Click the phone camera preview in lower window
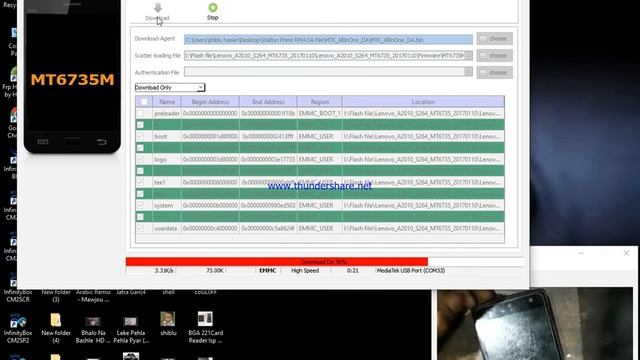This screenshot has width=640, height=360. pos(535,323)
